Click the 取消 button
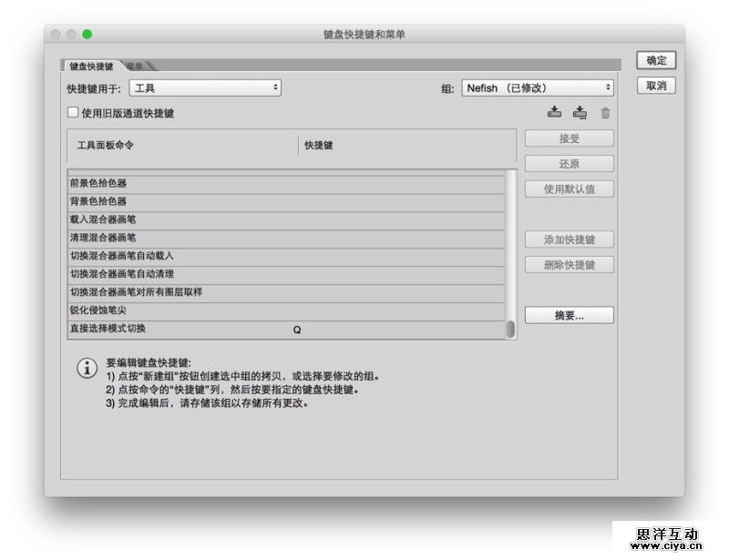Viewport: 729px width, 560px height. tap(656, 86)
